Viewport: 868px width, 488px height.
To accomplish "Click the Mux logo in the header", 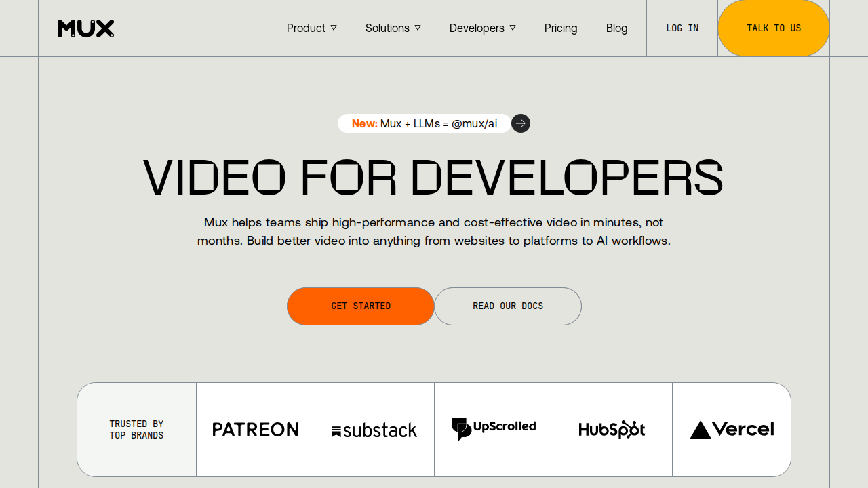I will (85, 28).
